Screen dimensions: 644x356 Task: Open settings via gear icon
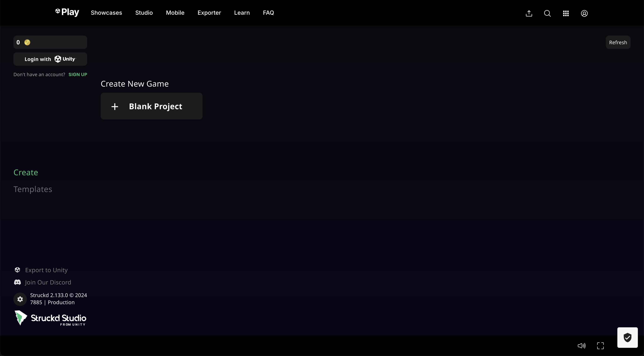point(20,299)
